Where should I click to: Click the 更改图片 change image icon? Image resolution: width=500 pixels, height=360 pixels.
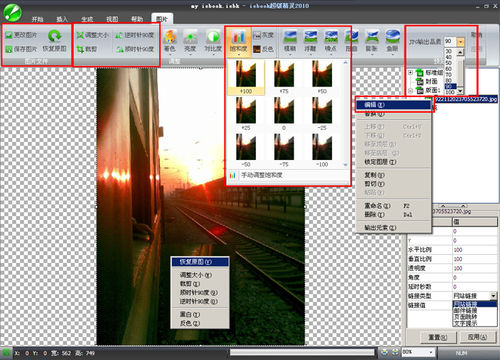[x=9, y=35]
